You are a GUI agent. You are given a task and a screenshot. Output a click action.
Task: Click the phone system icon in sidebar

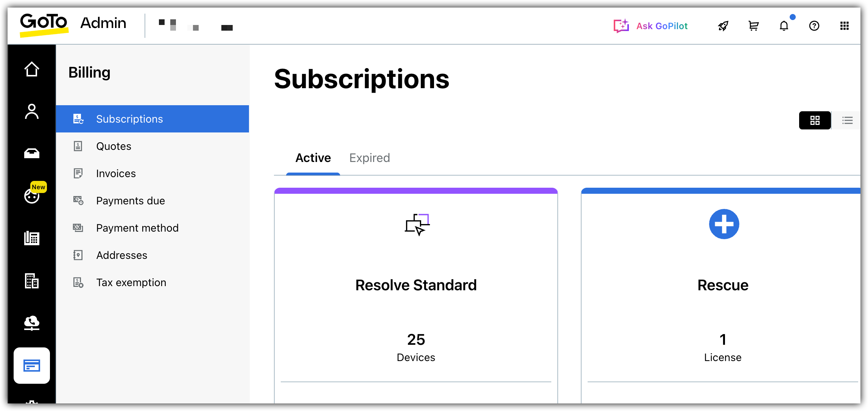(x=32, y=238)
